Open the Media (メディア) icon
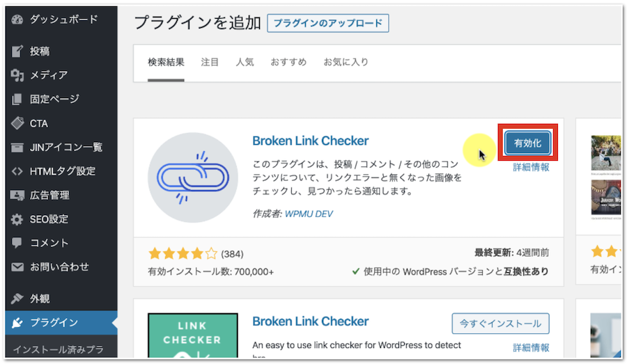 [17, 75]
